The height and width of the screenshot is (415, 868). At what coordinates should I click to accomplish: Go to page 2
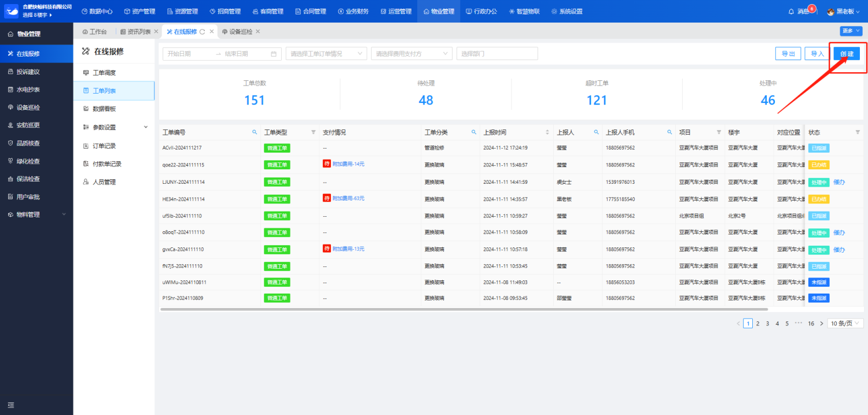pos(757,324)
